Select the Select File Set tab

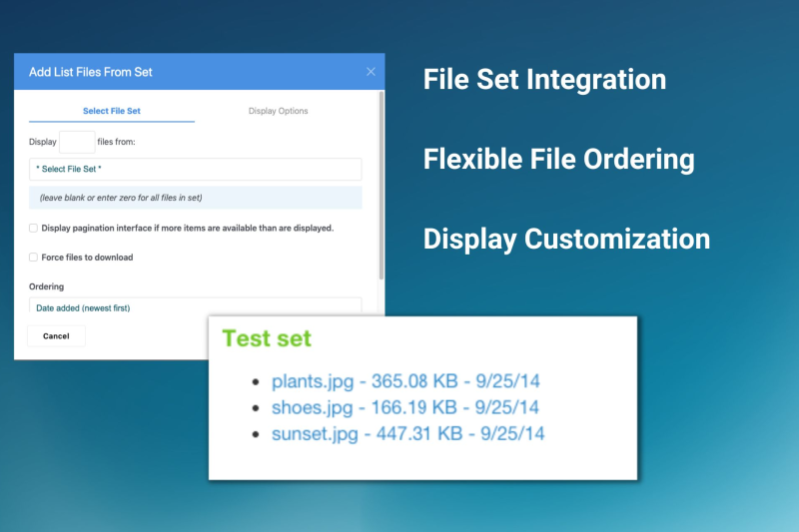pos(112,111)
